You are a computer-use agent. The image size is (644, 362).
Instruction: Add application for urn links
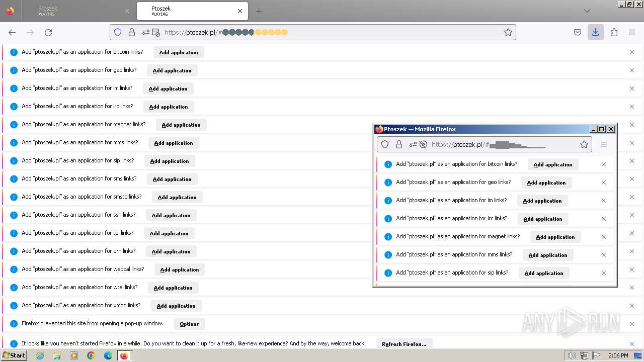(x=171, y=251)
